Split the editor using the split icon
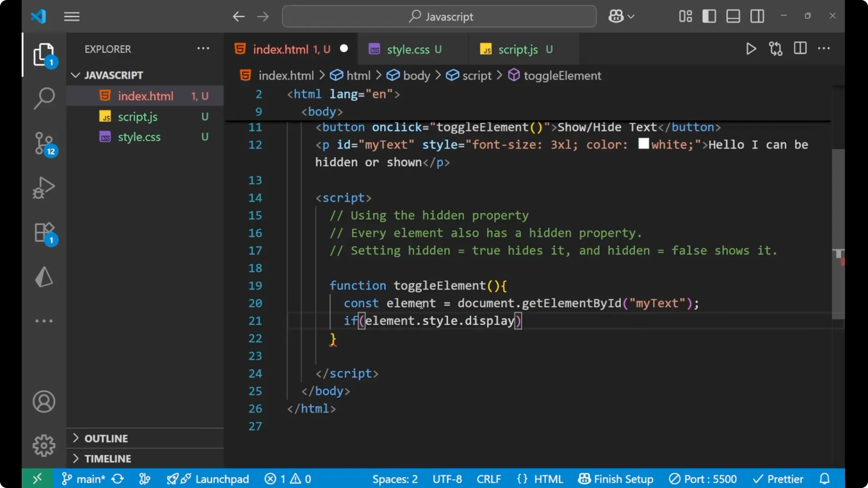Screen dimensions: 868x488 tap(800, 48)
